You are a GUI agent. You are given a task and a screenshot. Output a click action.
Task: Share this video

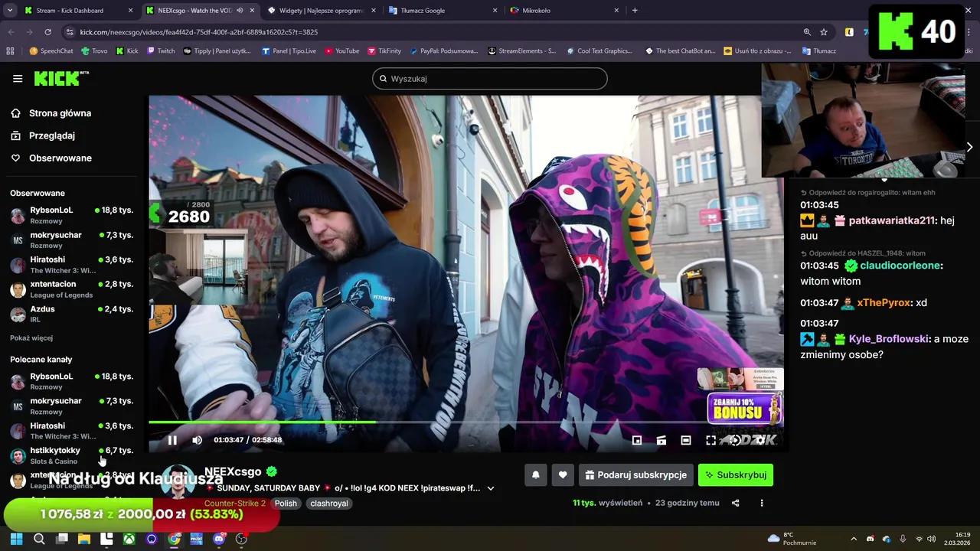pos(736,503)
